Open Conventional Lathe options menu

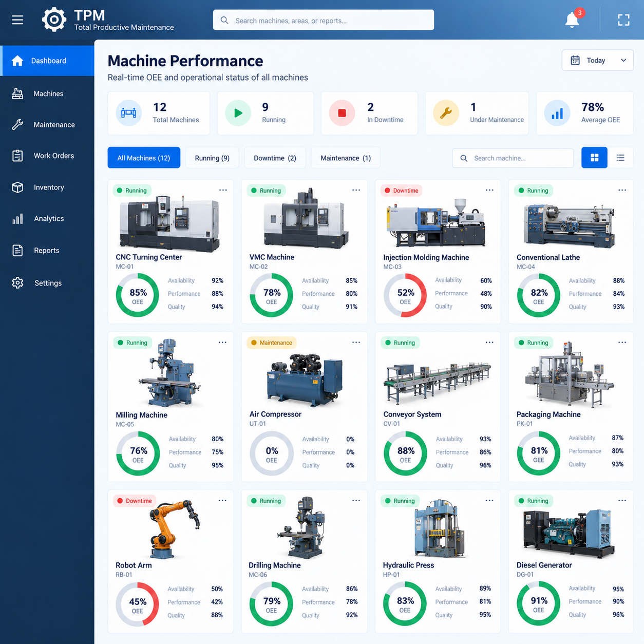622,190
